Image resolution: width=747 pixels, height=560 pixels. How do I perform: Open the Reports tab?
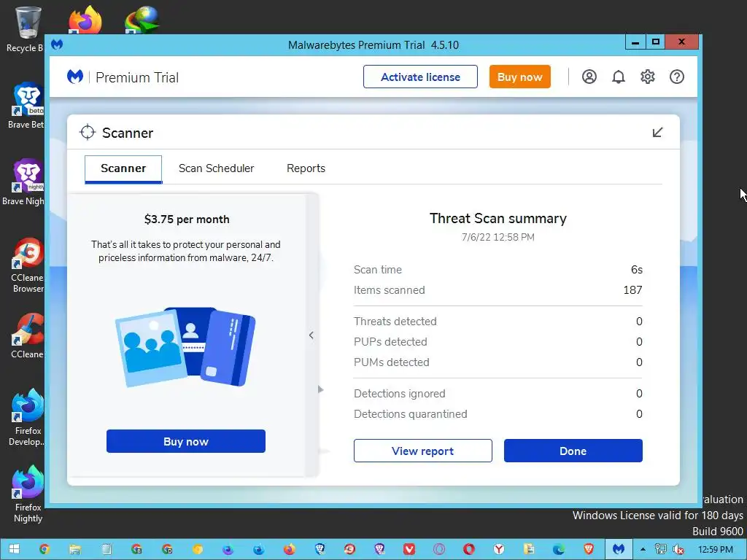[x=306, y=168]
